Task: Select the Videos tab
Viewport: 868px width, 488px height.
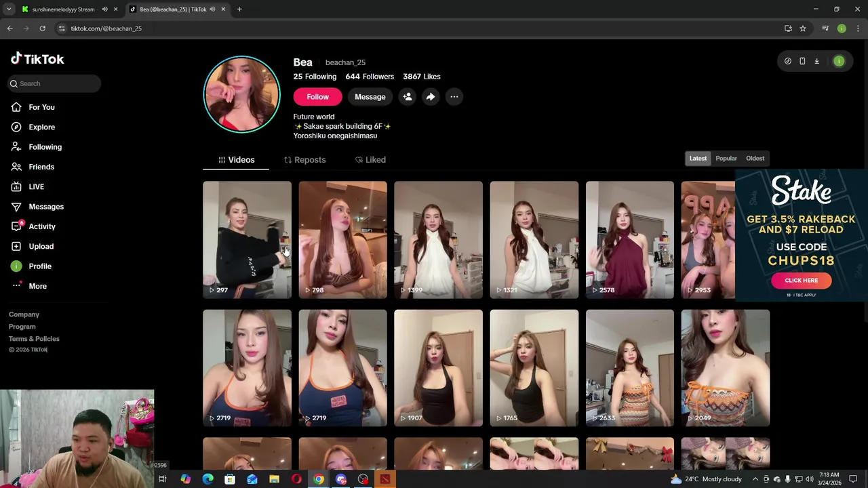Action: point(236,160)
